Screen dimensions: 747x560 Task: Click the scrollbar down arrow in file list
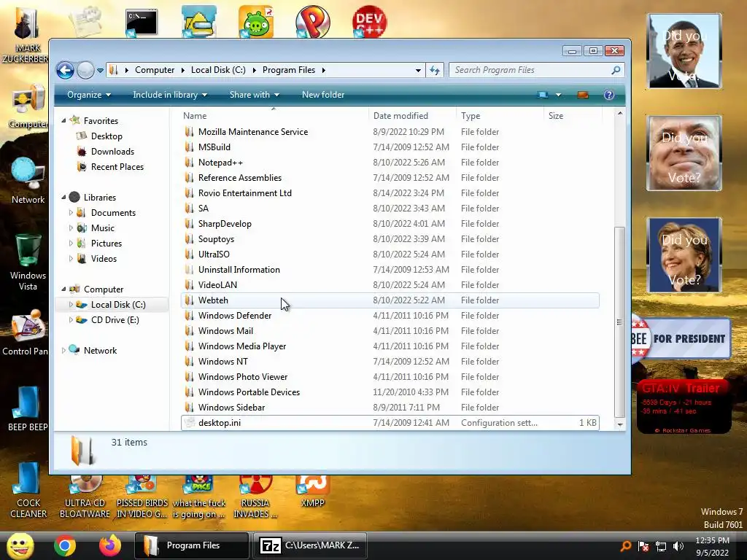(619, 424)
